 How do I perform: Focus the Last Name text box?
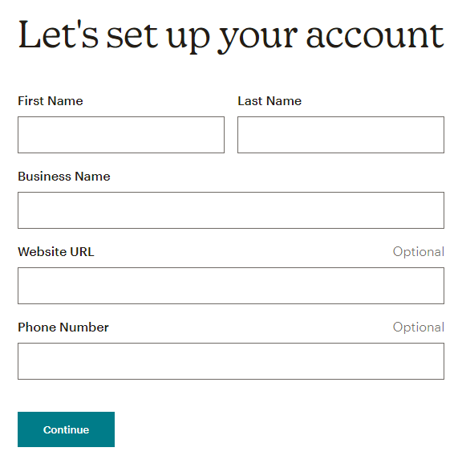(x=341, y=135)
